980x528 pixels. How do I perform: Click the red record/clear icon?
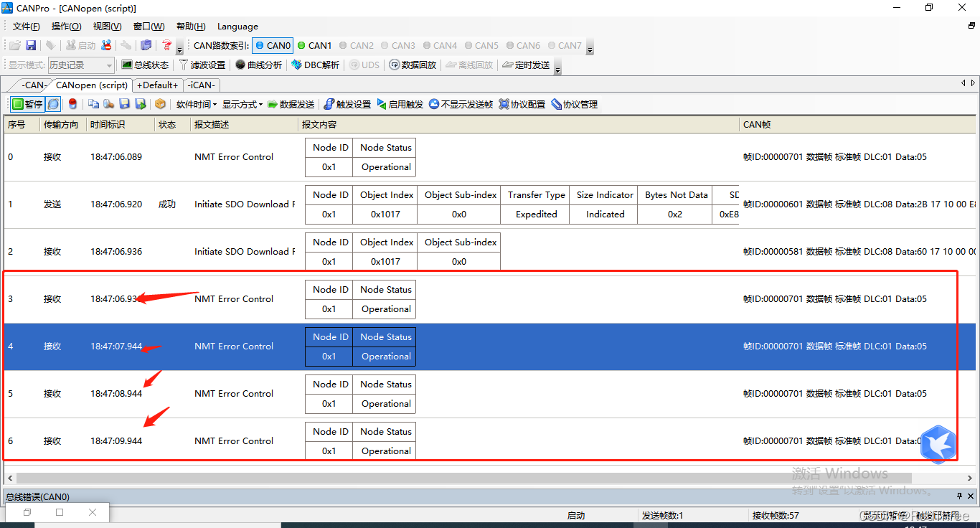72,104
